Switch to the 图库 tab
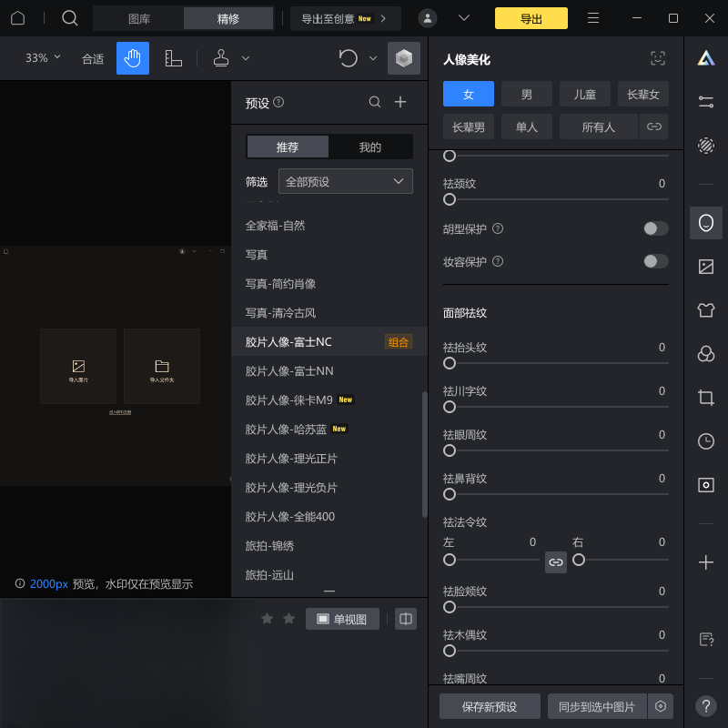Image resolution: width=728 pixels, height=728 pixels. 139,18
